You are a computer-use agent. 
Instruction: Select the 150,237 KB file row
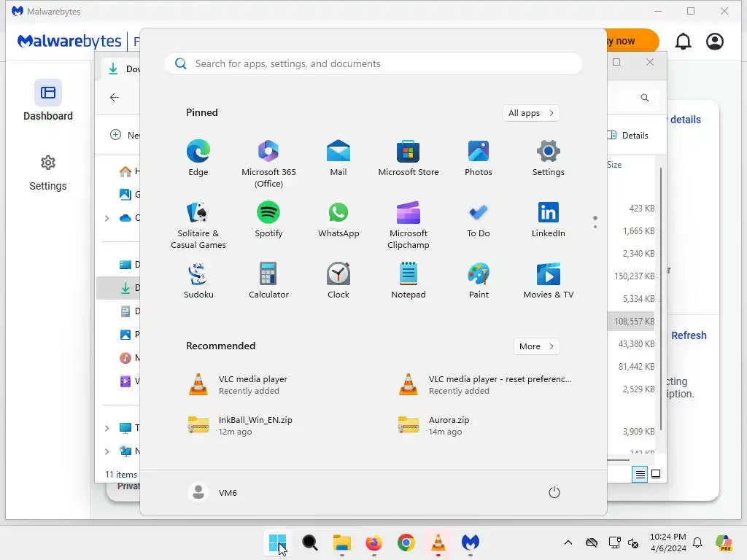632,276
